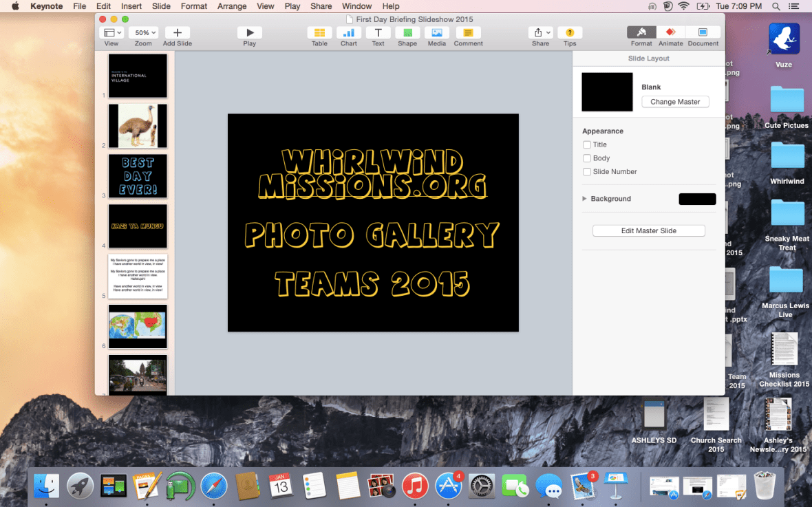This screenshot has width=812, height=507.
Task: Click Edit Master Slide
Action: point(648,230)
